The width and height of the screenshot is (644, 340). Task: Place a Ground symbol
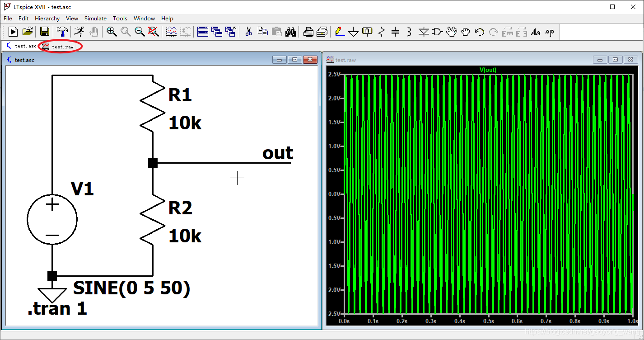354,32
